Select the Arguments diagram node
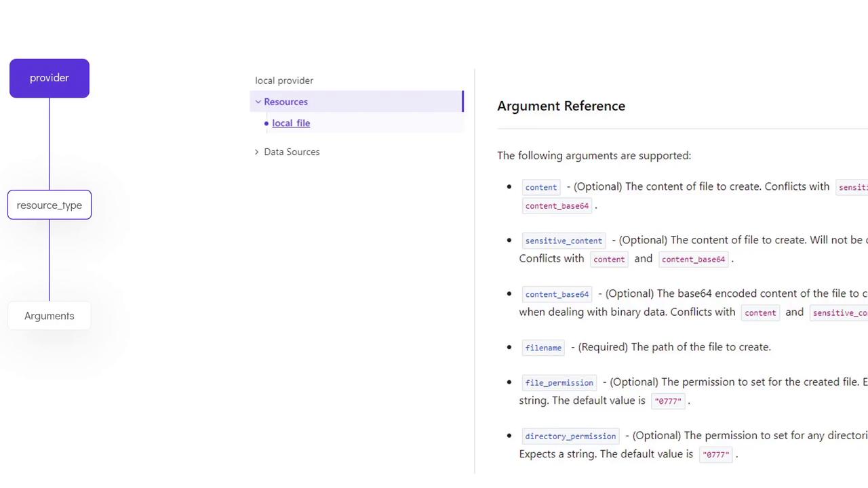This screenshot has width=868, height=488. 50,316
